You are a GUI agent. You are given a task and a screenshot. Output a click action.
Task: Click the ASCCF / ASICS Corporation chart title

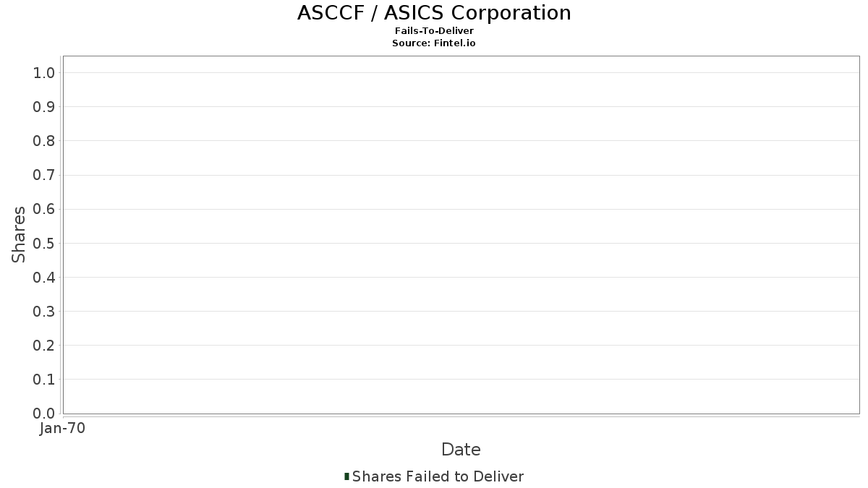(x=434, y=13)
